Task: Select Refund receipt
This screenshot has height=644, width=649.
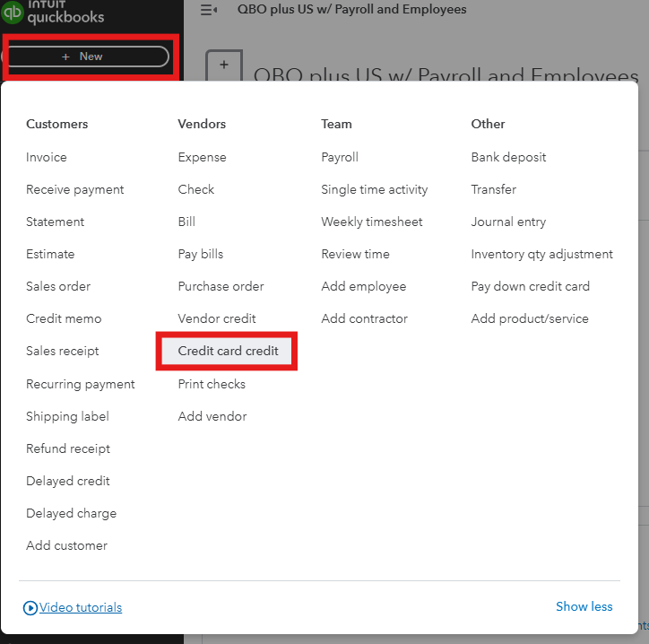Action: [x=68, y=449]
